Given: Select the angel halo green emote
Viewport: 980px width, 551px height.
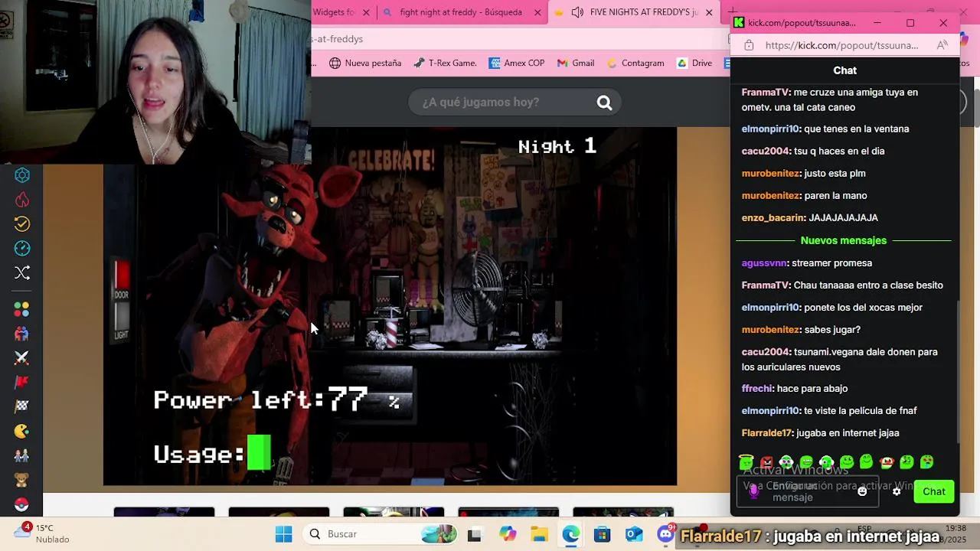Looking at the screenshot, I should coord(746,462).
